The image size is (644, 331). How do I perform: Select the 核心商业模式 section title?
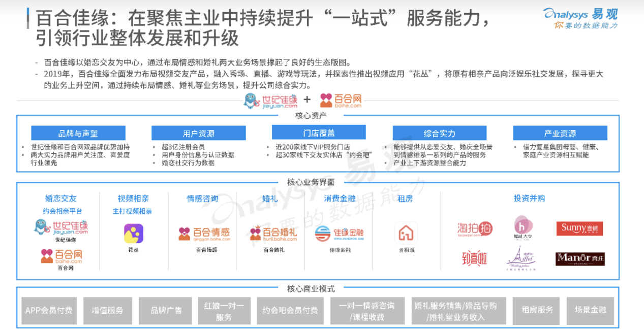[311, 289]
